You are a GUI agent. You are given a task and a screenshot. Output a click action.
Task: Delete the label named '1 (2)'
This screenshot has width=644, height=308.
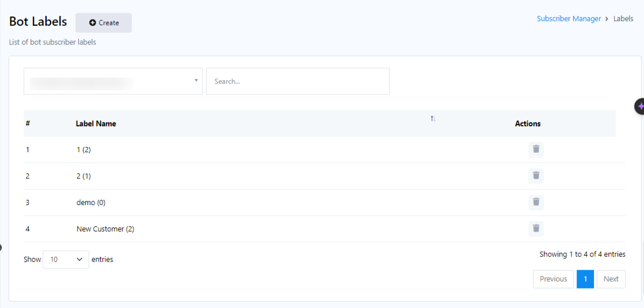tap(536, 149)
